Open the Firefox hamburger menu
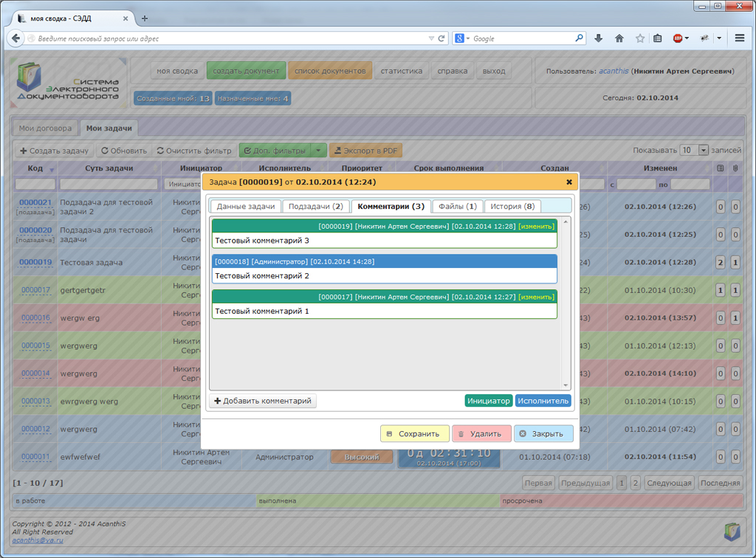Screen dimensions: 756x558 (740, 38)
